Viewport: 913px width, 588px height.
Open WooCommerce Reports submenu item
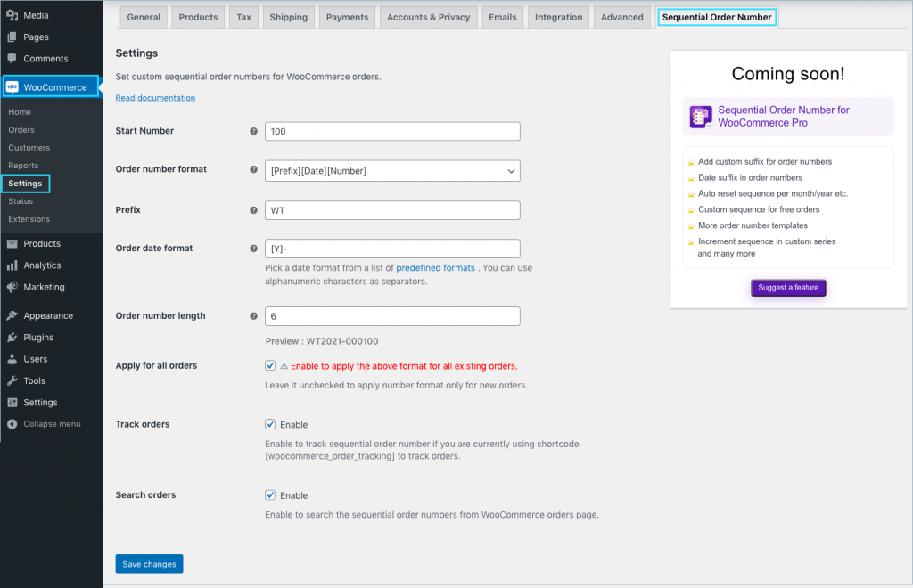[23, 166]
